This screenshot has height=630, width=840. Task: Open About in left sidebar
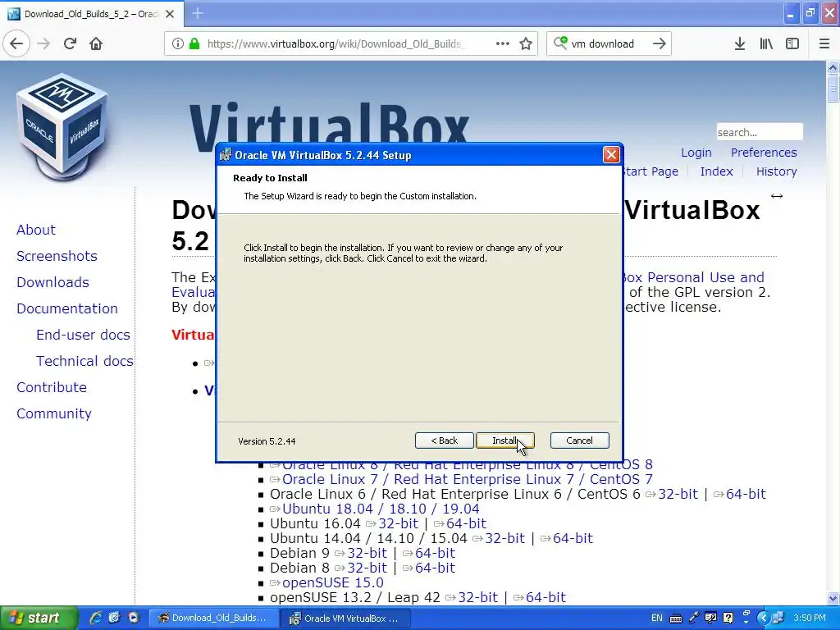pyautogui.click(x=36, y=230)
